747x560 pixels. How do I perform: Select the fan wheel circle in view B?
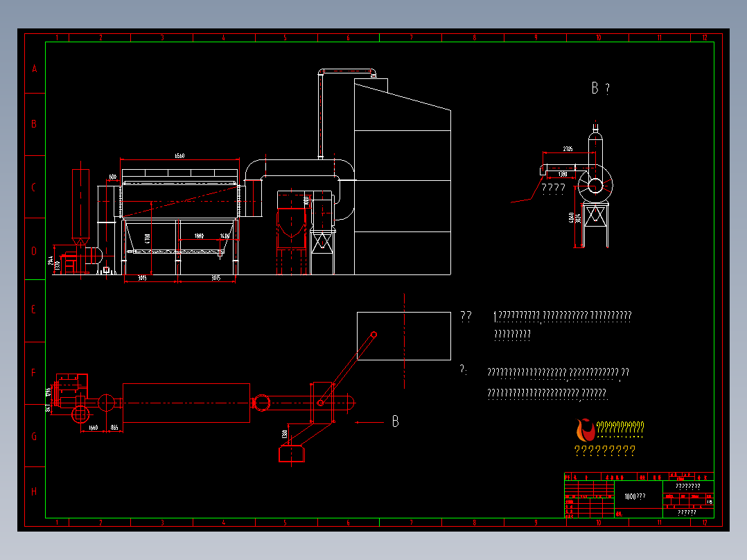[x=595, y=185]
